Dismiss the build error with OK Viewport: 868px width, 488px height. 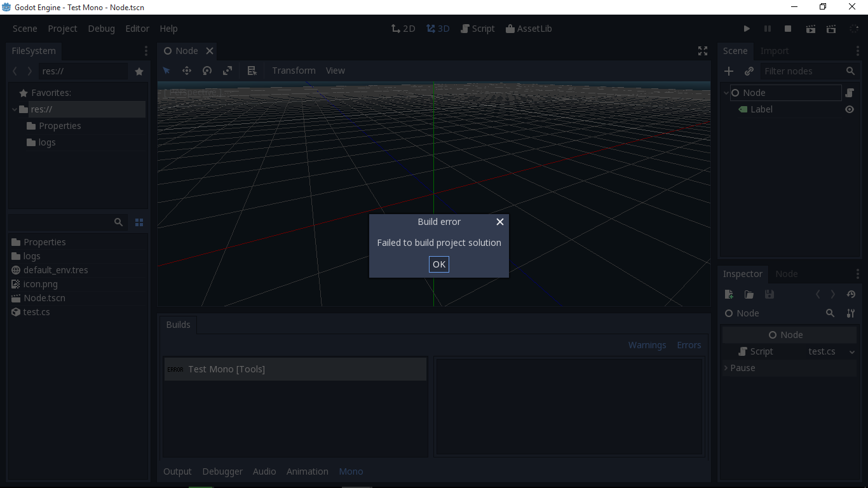click(438, 264)
